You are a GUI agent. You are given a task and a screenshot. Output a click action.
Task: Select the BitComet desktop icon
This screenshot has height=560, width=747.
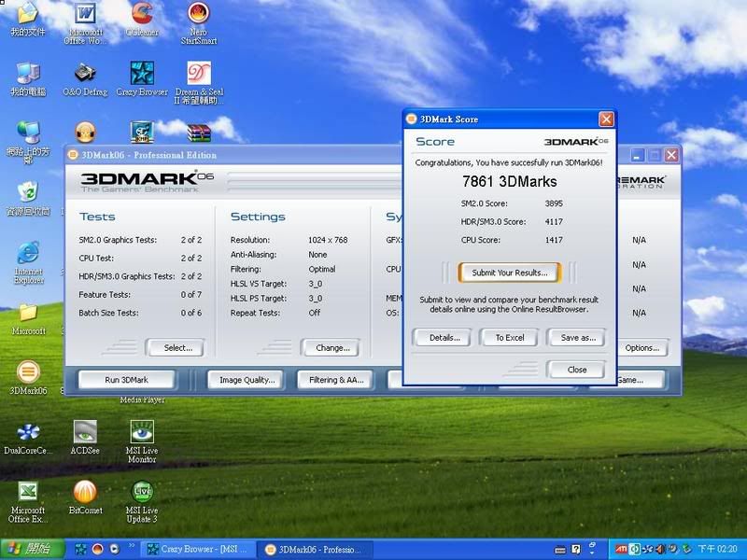[85, 491]
